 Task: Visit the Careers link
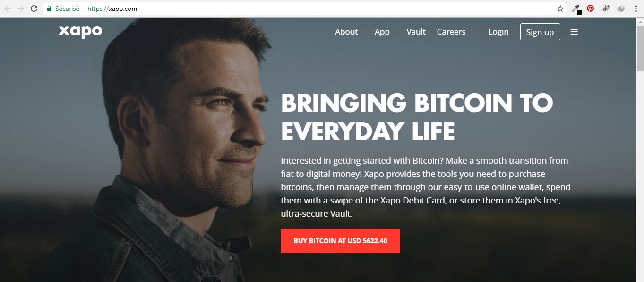[x=451, y=32]
